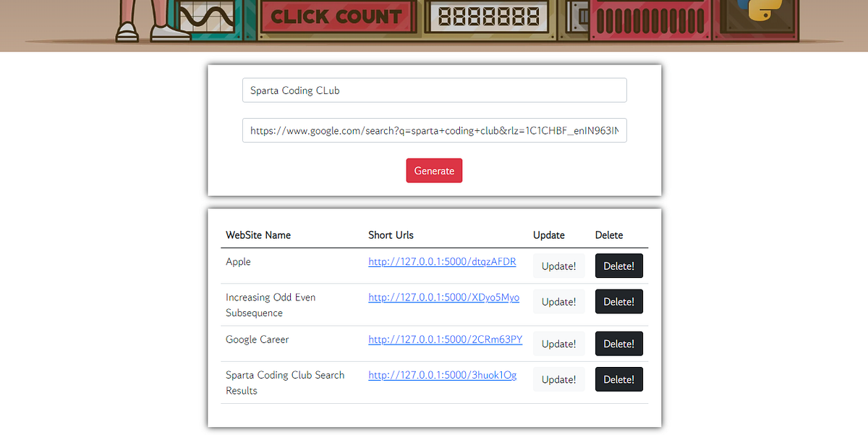Select the website name input containing Sparta Coding CLub

(x=434, y=90)
